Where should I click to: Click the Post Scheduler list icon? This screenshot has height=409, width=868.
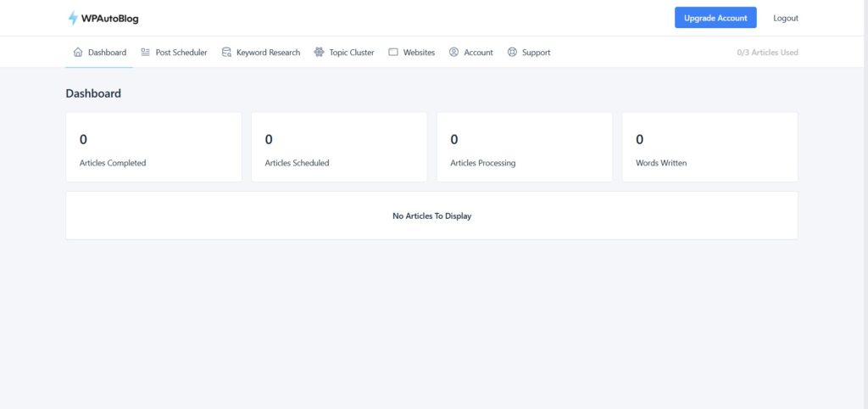[x=146, y=53]
